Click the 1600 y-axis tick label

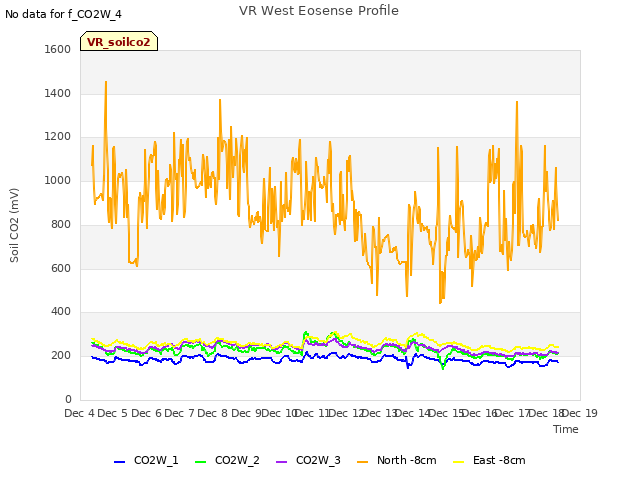tap(58, 49)
